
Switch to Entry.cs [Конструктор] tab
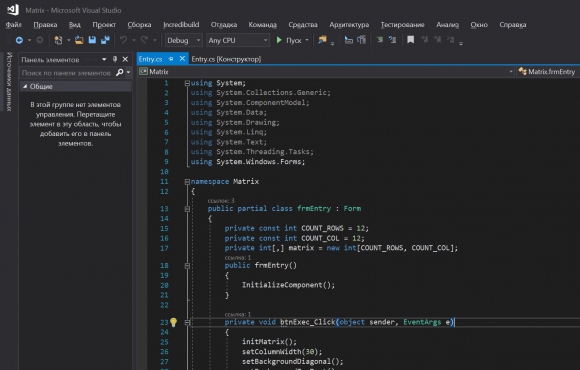point(226,59)
